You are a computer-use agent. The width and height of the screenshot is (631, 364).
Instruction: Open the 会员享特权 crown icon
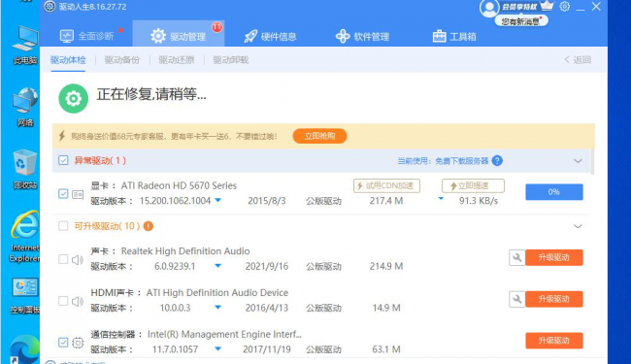[547, 6]
